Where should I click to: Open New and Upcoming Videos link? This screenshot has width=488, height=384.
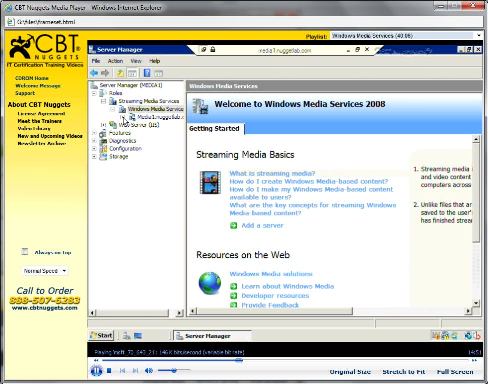[x=50, y=136]
